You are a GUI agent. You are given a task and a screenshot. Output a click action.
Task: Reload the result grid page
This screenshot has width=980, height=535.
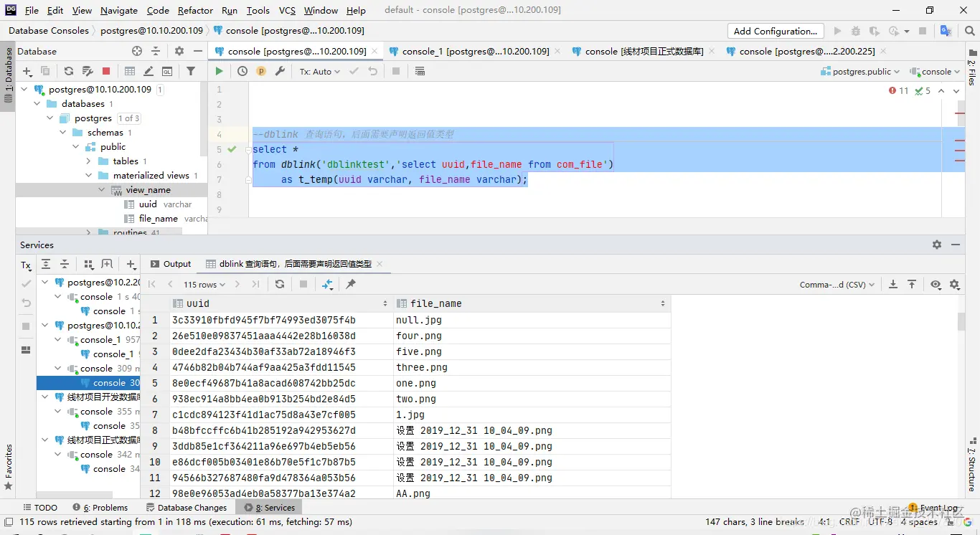(280, 284)
